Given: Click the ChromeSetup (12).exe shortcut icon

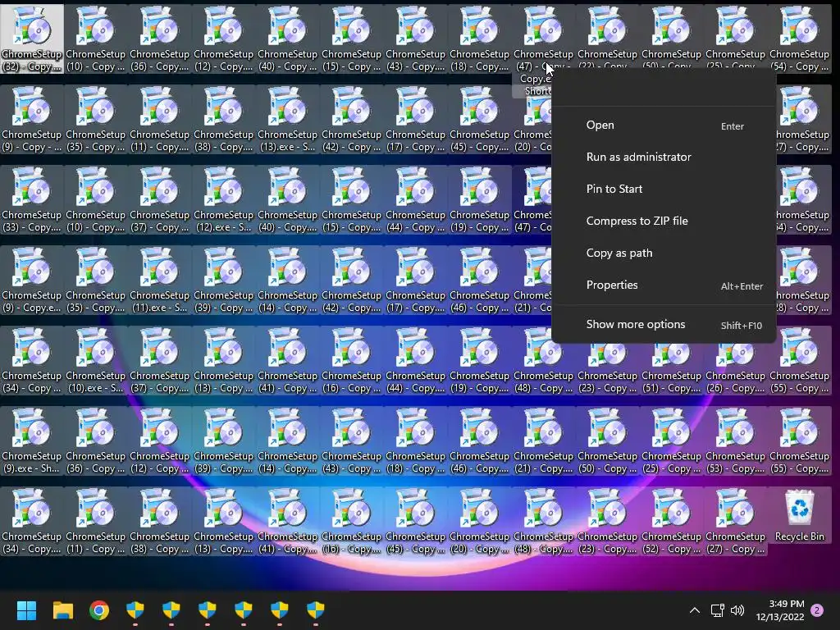Looking at the screenshot, I should click(223, 199).
